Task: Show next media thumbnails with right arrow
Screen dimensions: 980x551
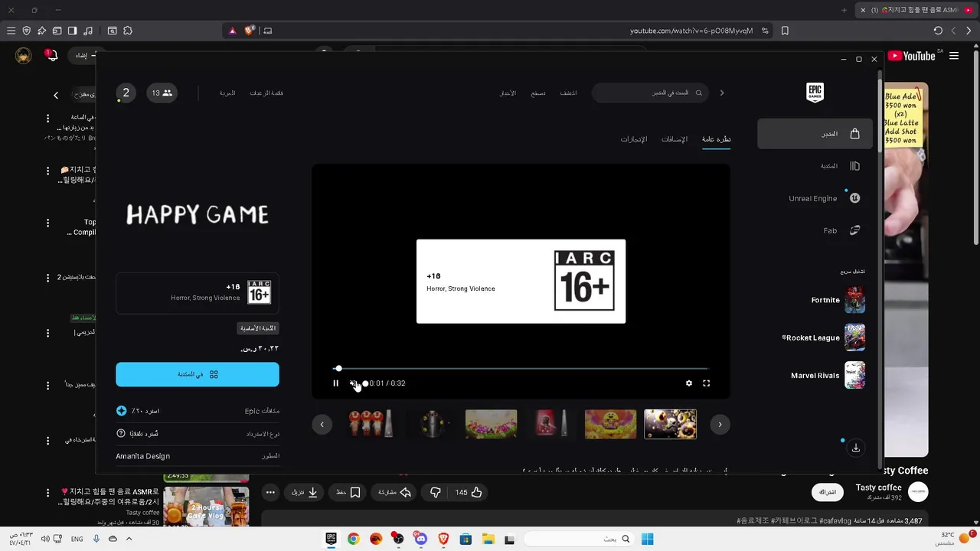Action: (720, 424)
